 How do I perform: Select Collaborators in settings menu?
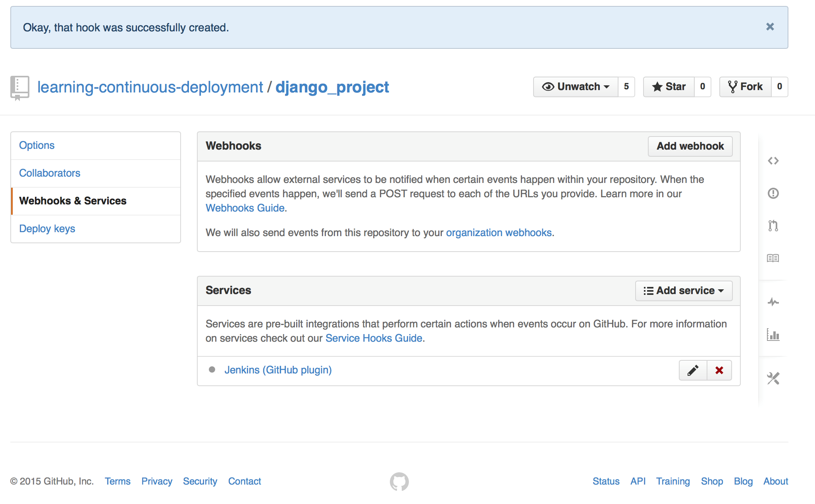pyautogui.click(x=96, y=173)
